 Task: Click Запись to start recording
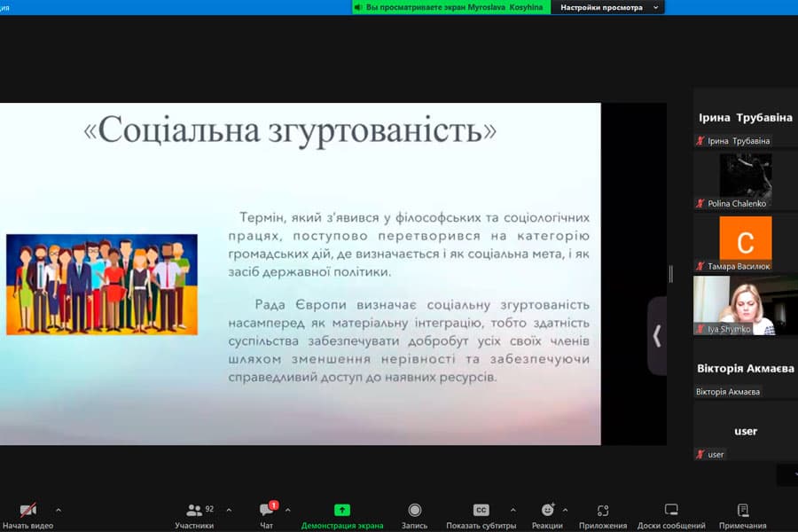pyautogui.click(x=414, y=510)
